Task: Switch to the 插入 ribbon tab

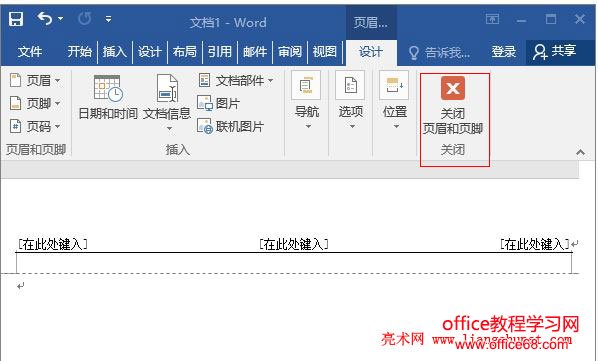Action: point(114,51)
